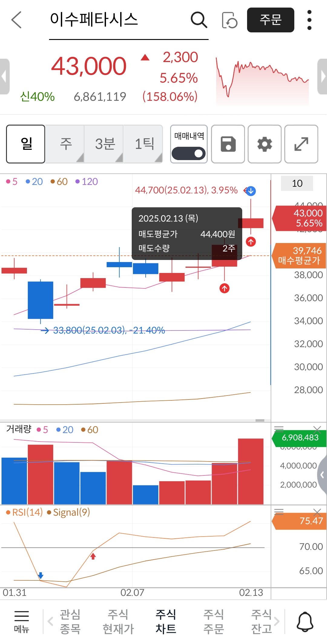Screen dimensions: 327x644
Task: Tap the intraday mini chart thumbnail
Action: (263, 81)
